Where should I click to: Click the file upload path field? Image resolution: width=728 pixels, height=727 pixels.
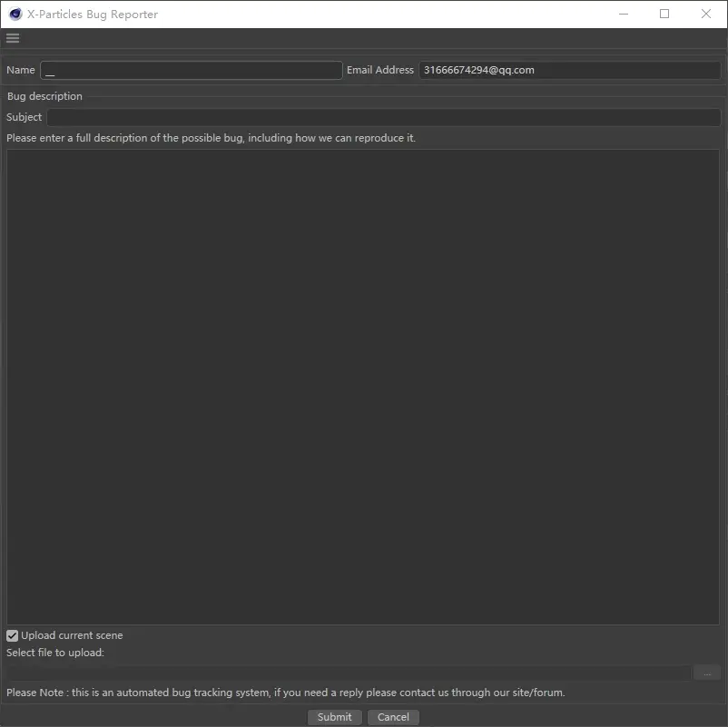(x=349, y=673)
